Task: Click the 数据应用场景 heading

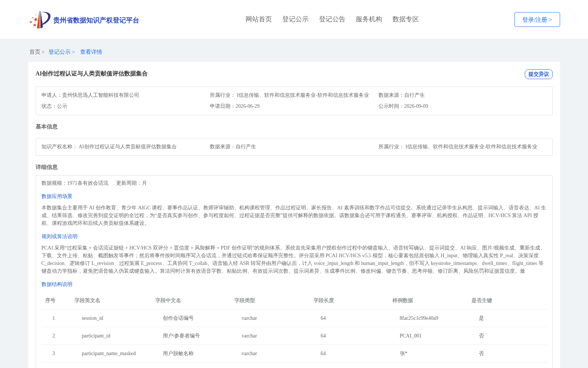Action: point(57,196)
